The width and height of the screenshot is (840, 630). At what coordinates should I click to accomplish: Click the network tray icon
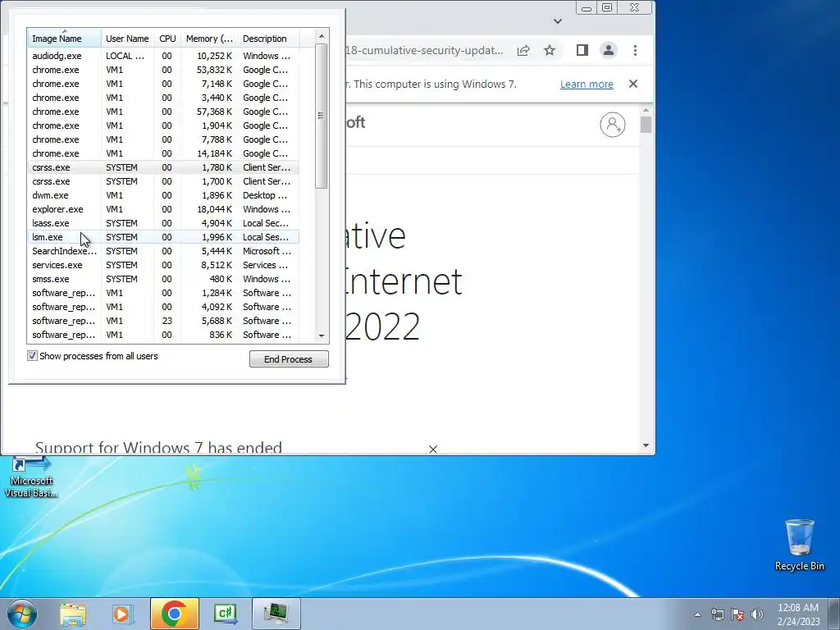coord(717,614)
